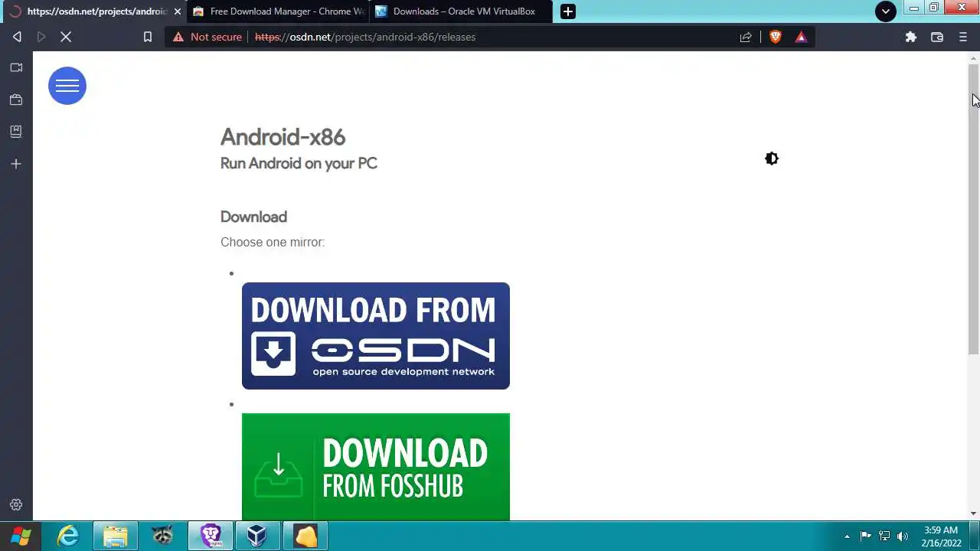Click Download from FossHub banner
This screenshot has height=551, width=980.
tap(376, 467)
